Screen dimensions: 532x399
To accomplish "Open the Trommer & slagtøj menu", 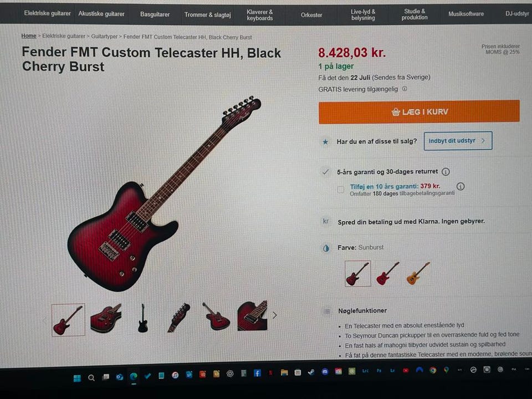I will (208, 15).
